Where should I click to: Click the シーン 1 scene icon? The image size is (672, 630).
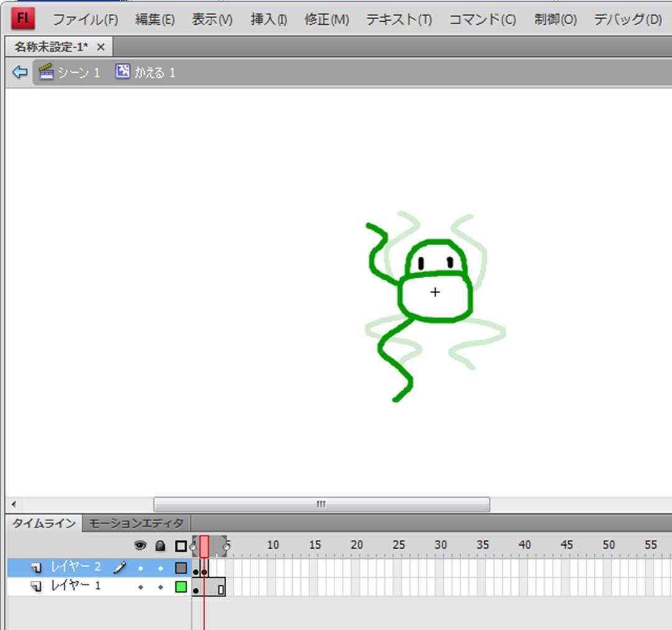(x=46, y=72)
